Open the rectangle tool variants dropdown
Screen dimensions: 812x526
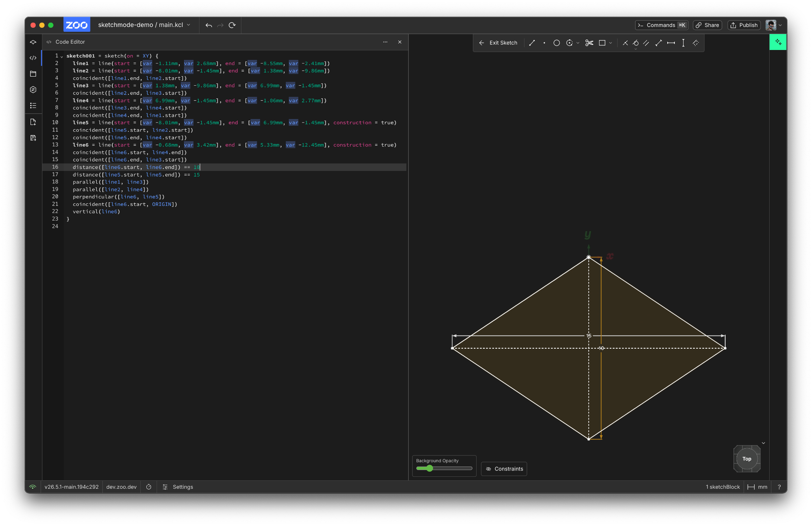[611, 43]
